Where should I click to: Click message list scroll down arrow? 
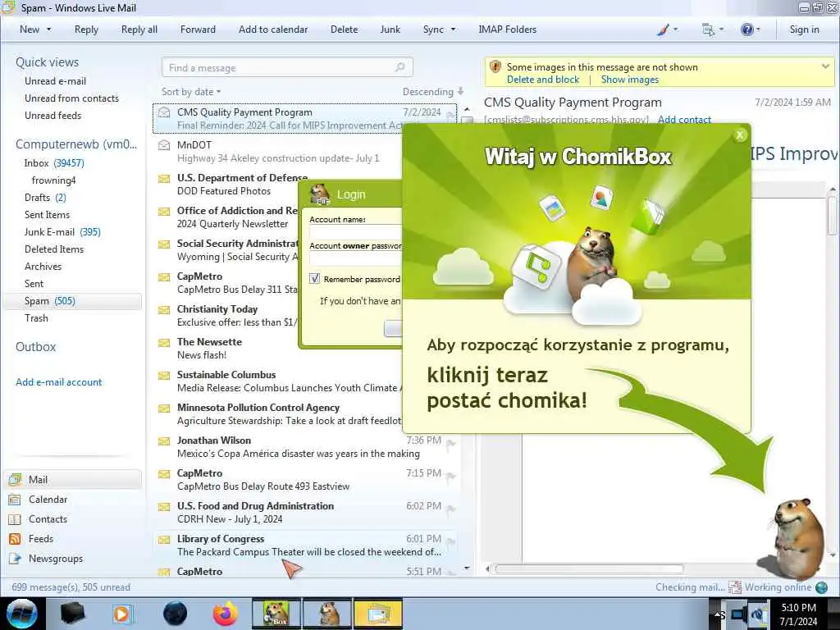click(x=467, y=568)
